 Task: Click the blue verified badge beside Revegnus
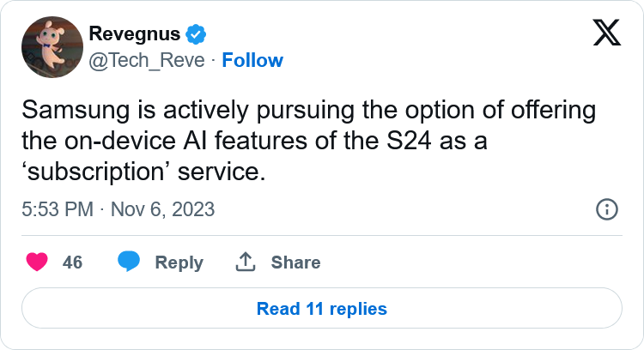(x=196, y=34)
